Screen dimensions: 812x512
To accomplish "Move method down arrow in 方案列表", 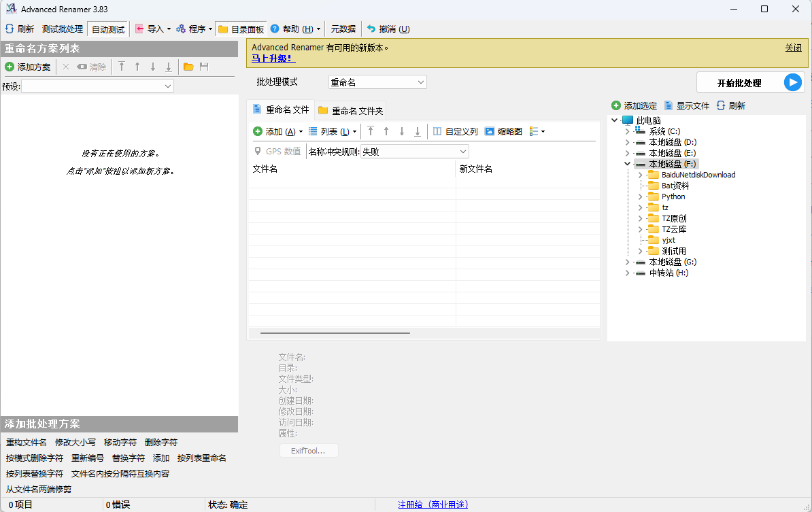I will (x=153, y=67).
